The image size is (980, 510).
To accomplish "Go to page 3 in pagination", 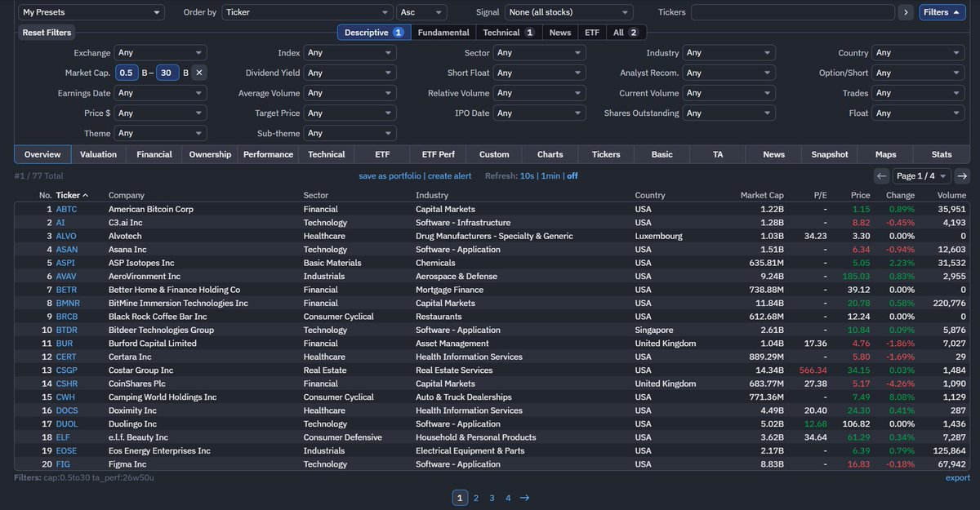I will click(x=492, y=498).
